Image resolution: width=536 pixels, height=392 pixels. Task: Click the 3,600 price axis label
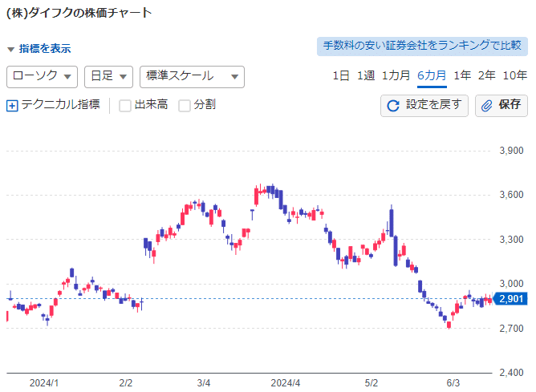(511, 195)
